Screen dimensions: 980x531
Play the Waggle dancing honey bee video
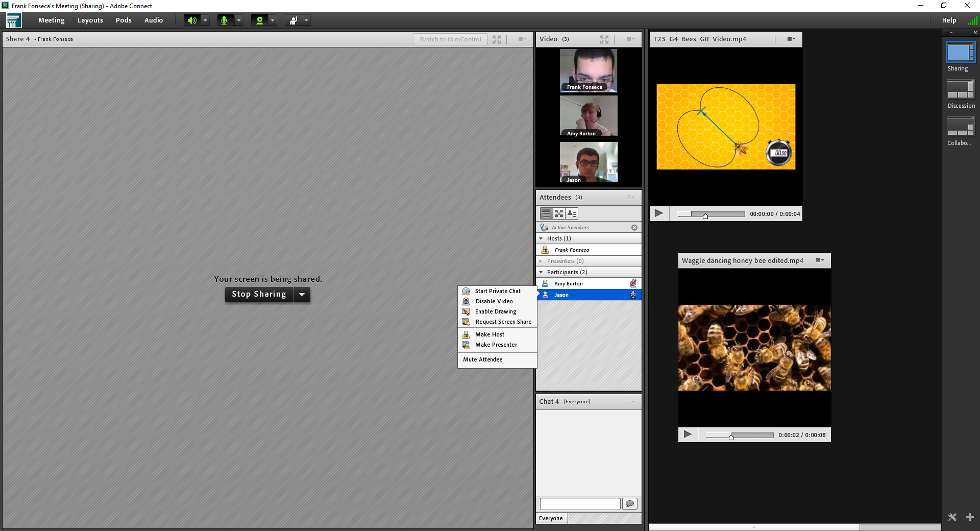coord(688,435)
